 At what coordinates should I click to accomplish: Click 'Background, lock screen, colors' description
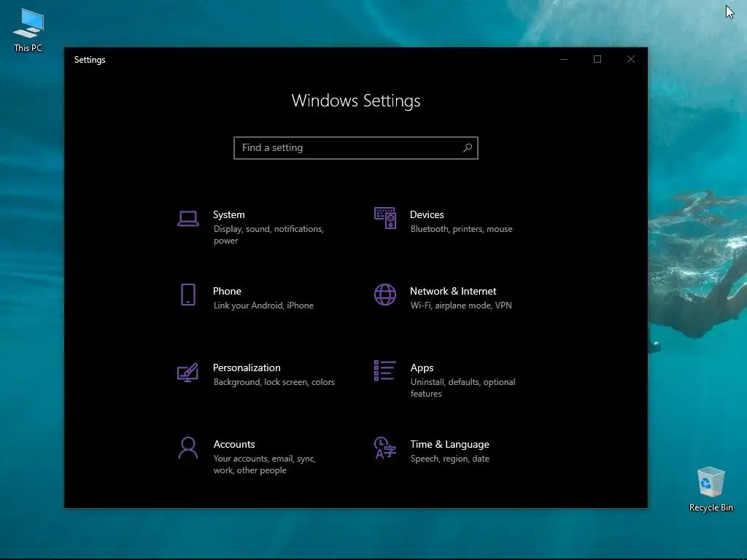click(x=274, y=382)
